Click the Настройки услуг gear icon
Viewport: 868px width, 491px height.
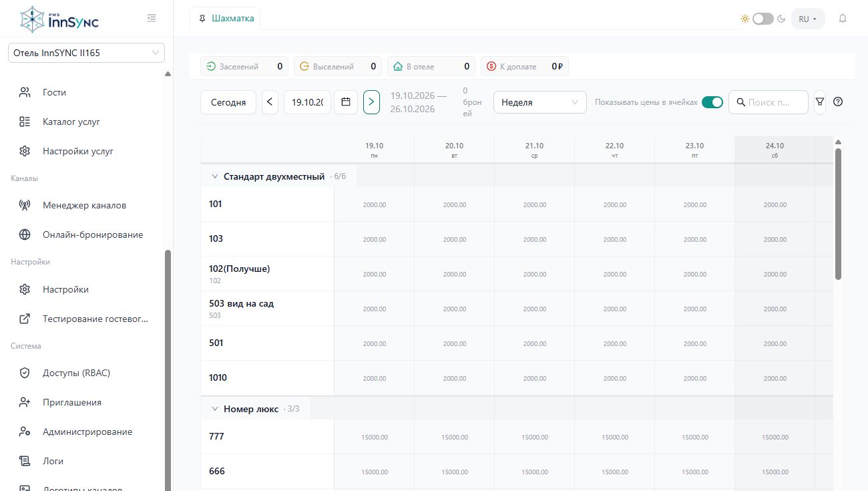coord(25,151)
